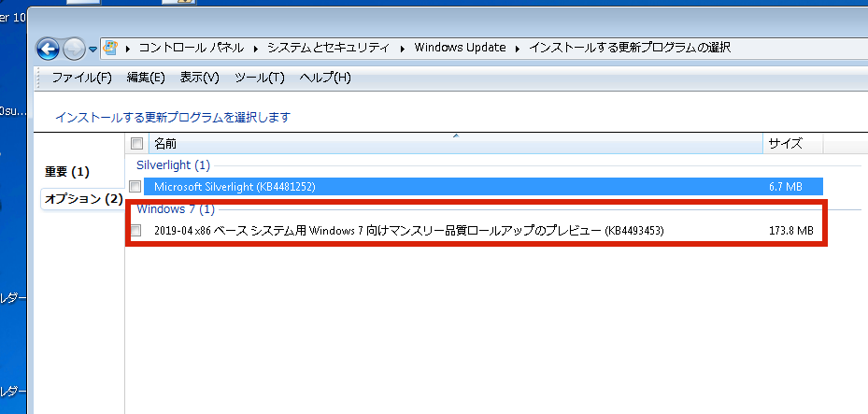Viewport: 868px width, 414px height.
Task: Click the 173.8 MB size value
Action: coord(791,230)
